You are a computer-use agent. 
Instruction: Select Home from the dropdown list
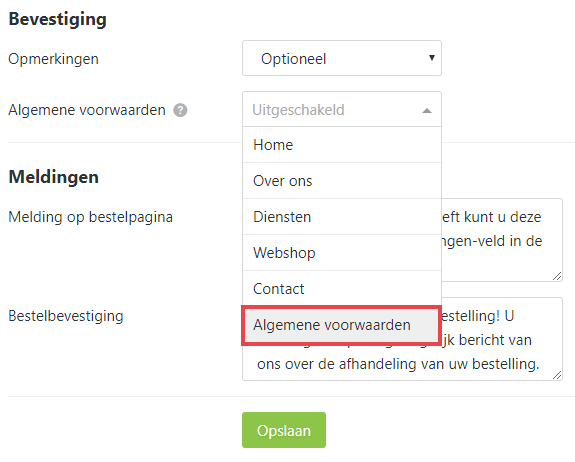tap(342, 145)
